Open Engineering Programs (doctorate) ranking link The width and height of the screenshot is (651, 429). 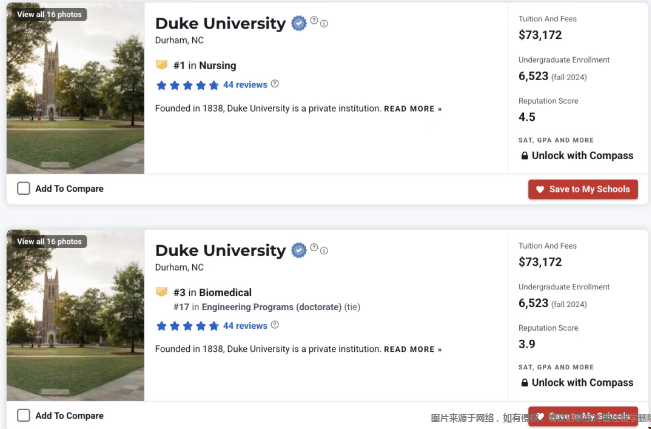click(x=272, y=307)
